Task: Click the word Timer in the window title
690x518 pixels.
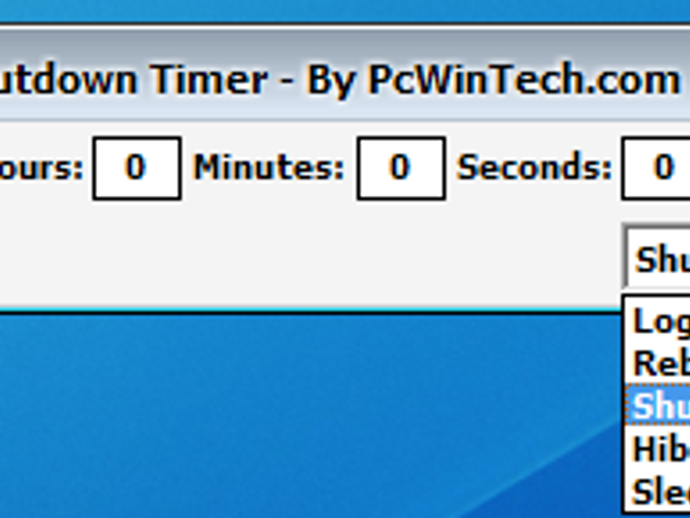Action: tap(208, 80)
